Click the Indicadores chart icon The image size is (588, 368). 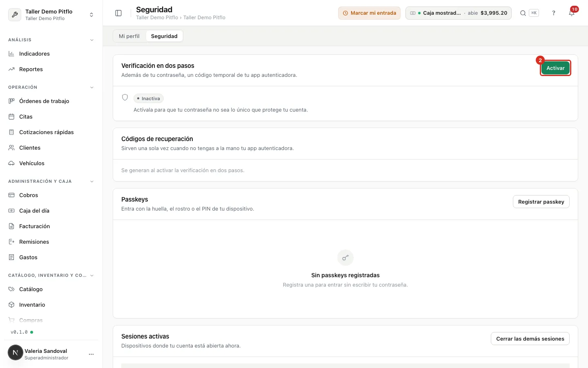click(x=11, y=54)
